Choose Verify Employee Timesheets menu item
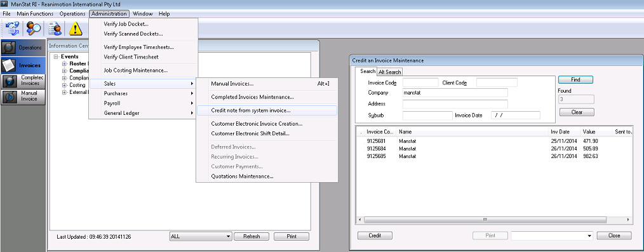644x252 pixels. click(144, 47)
